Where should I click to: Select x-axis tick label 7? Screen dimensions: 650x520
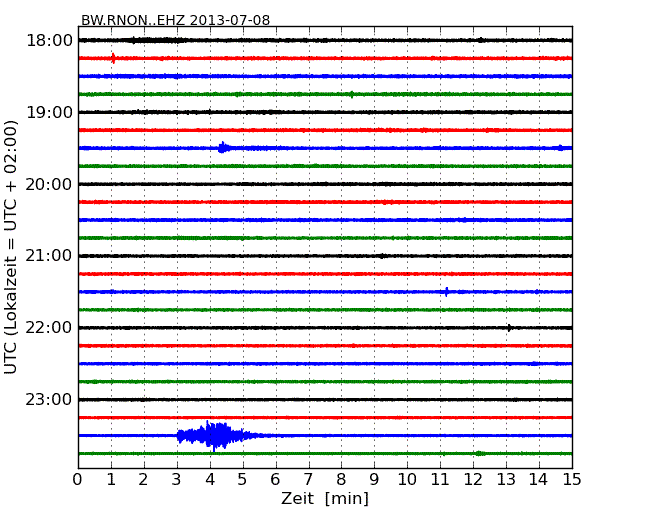coord(308,479)
